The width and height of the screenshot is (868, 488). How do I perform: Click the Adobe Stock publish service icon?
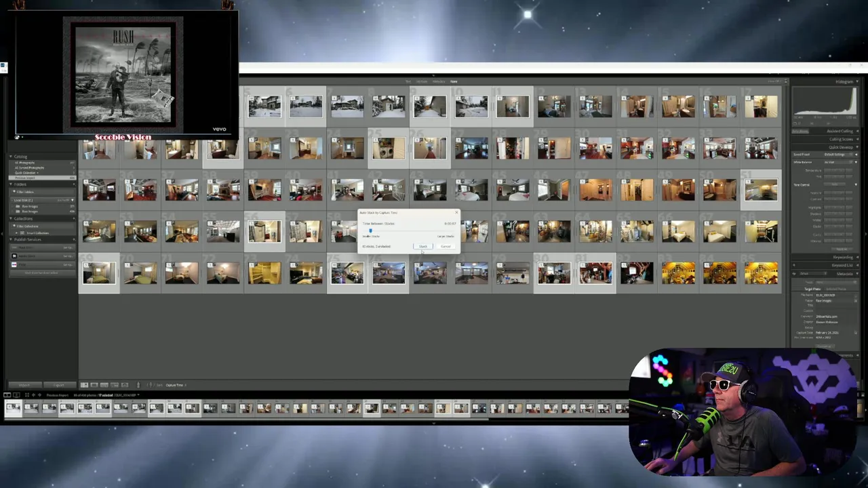14,256
